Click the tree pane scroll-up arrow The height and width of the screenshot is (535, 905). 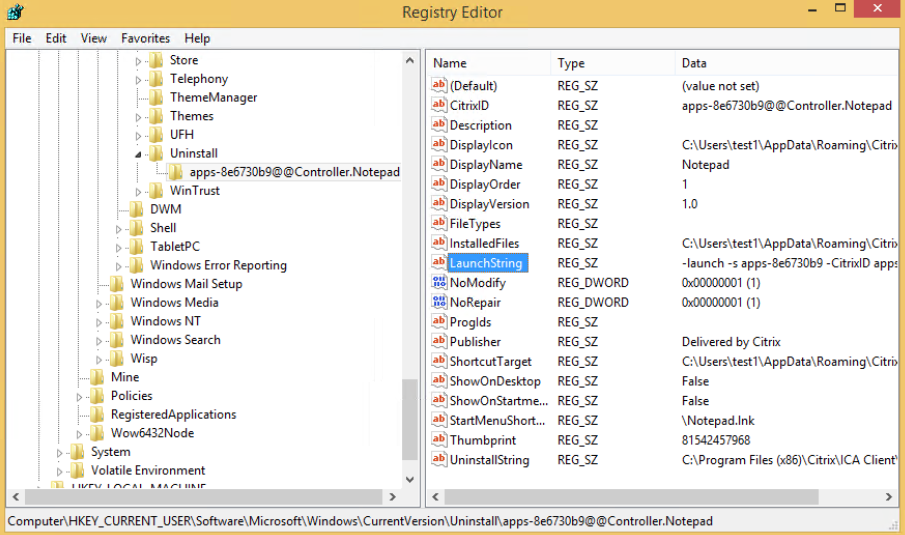click(410, 60)
